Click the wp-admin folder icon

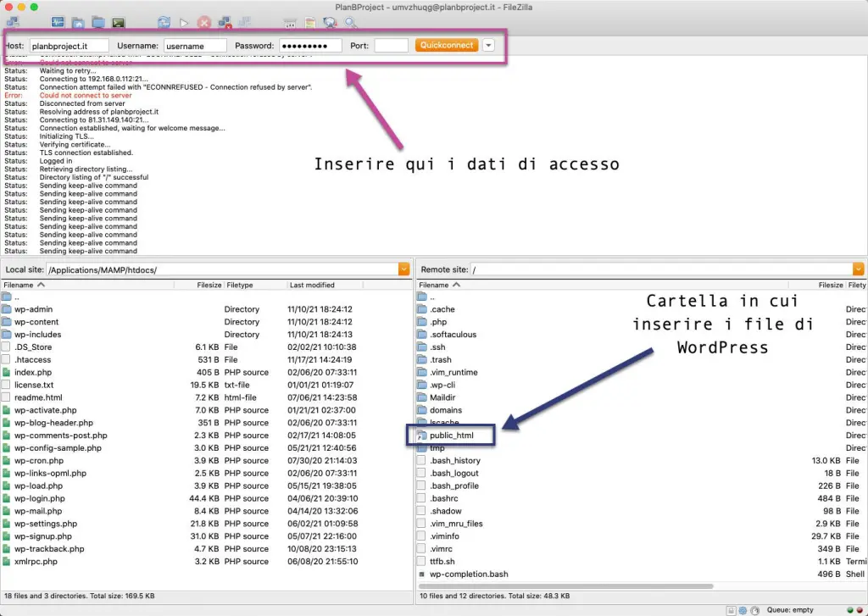tap(6, 308)
